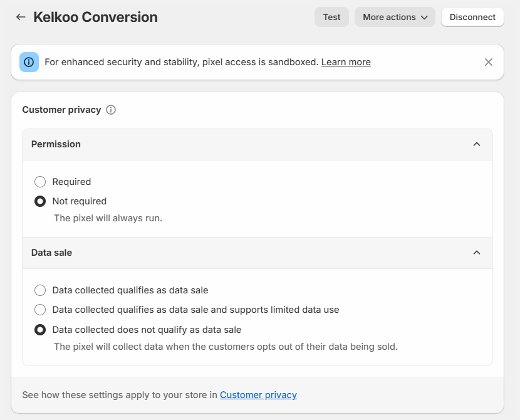
Task: Open the Learn more link
Action: click(x=345, y=62)
